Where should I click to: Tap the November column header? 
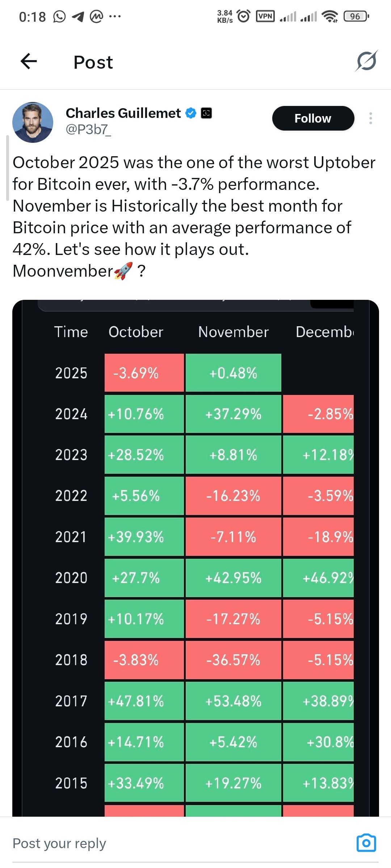pos(233,332)
